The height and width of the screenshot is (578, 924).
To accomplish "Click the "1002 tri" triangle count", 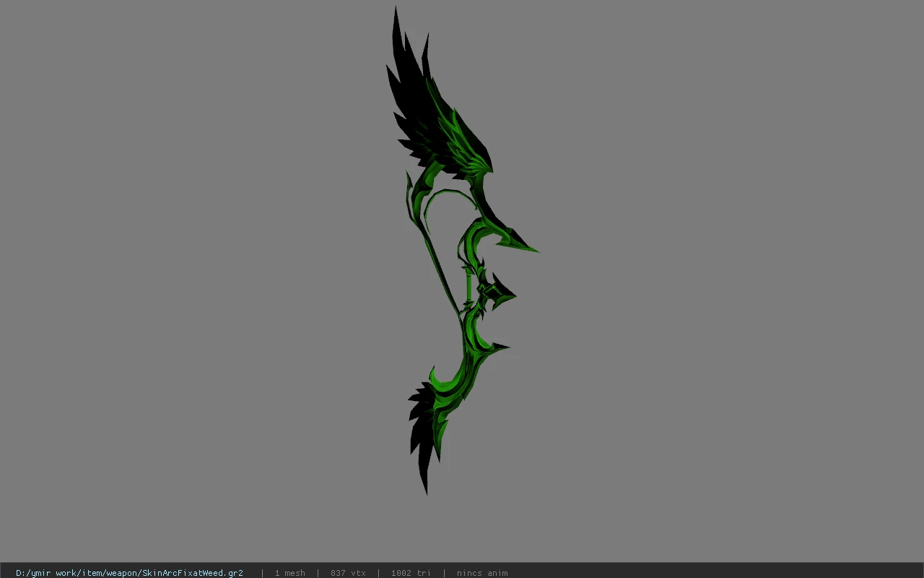I will [411, 573].
